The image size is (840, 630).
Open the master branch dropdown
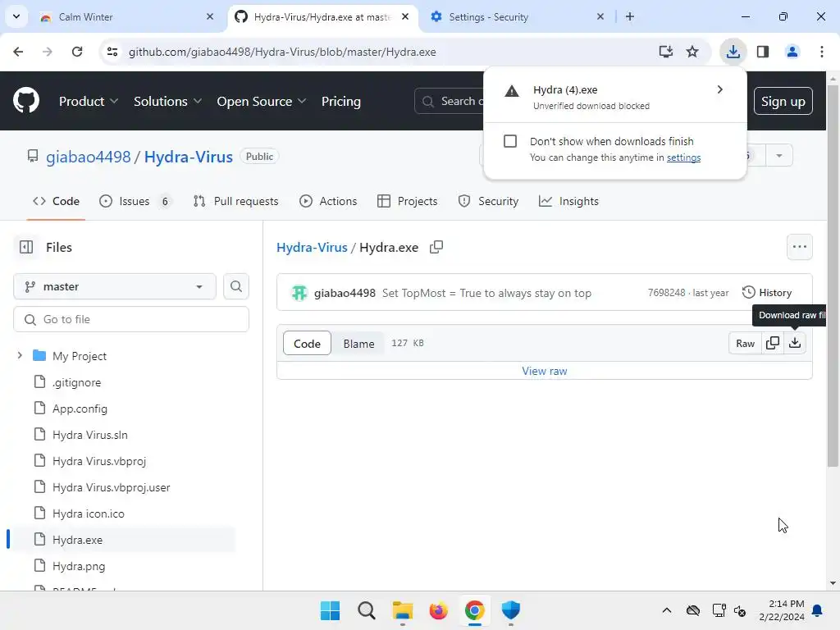click(x=115, y=286)
